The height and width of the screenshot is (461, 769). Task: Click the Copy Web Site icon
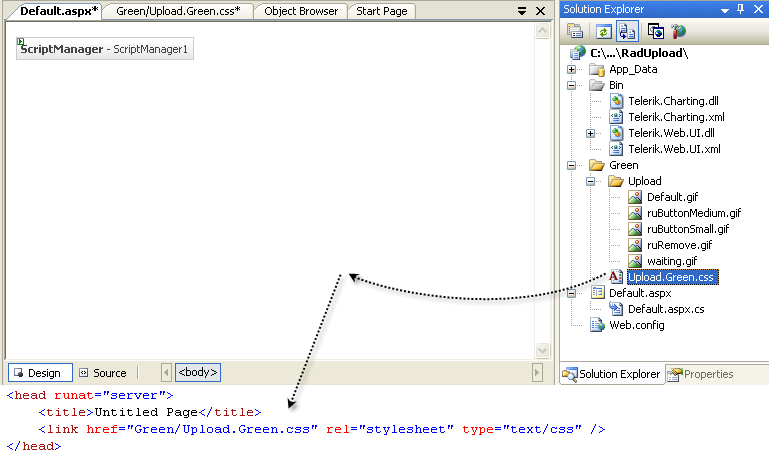click(x=655, y=31)
